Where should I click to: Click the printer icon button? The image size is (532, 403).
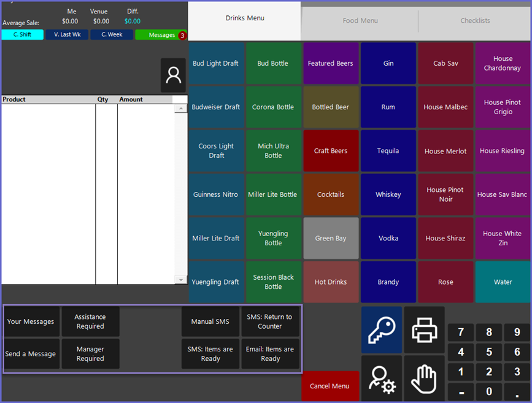pyautogui.click(x=424, y=331)
